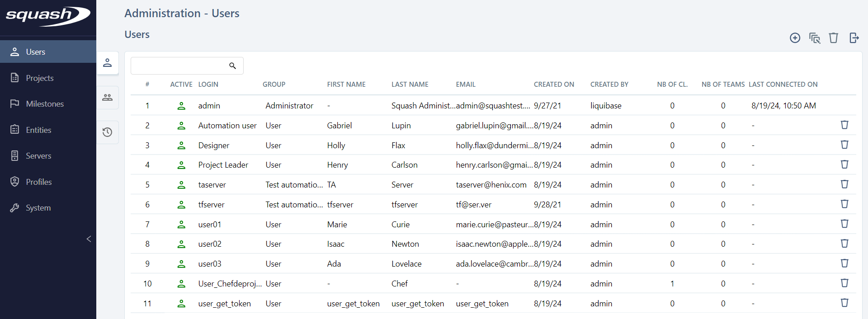Image resolution: width=868 pixels, height=319 pixels.
Task: Open the Designer user login link
Action: (x=213, y=145)
